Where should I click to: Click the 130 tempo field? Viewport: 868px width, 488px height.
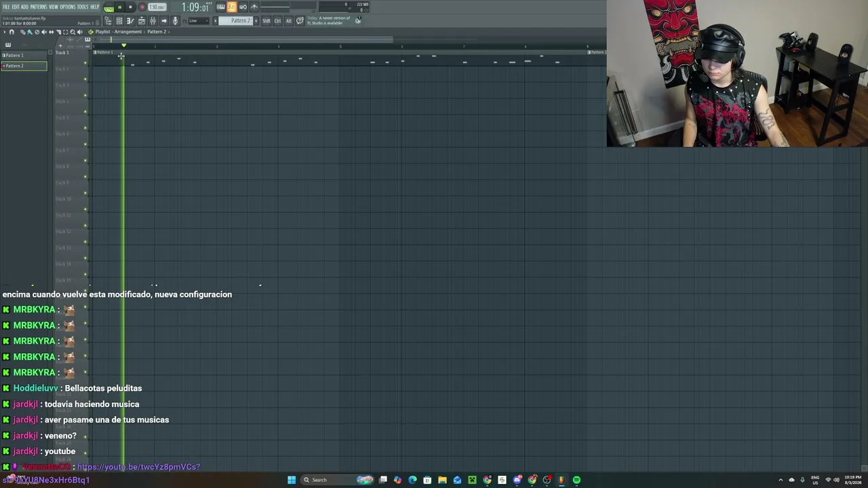(x=157, y=7)
